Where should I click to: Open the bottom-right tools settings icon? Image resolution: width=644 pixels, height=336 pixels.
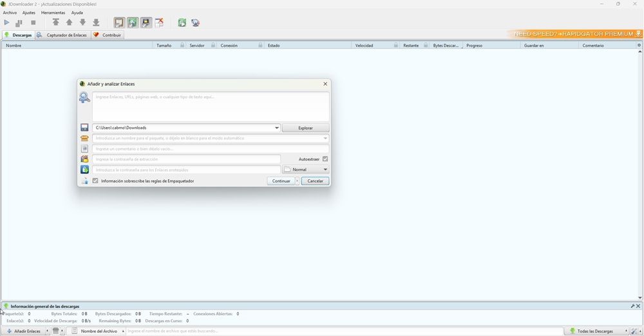(634, 331)
